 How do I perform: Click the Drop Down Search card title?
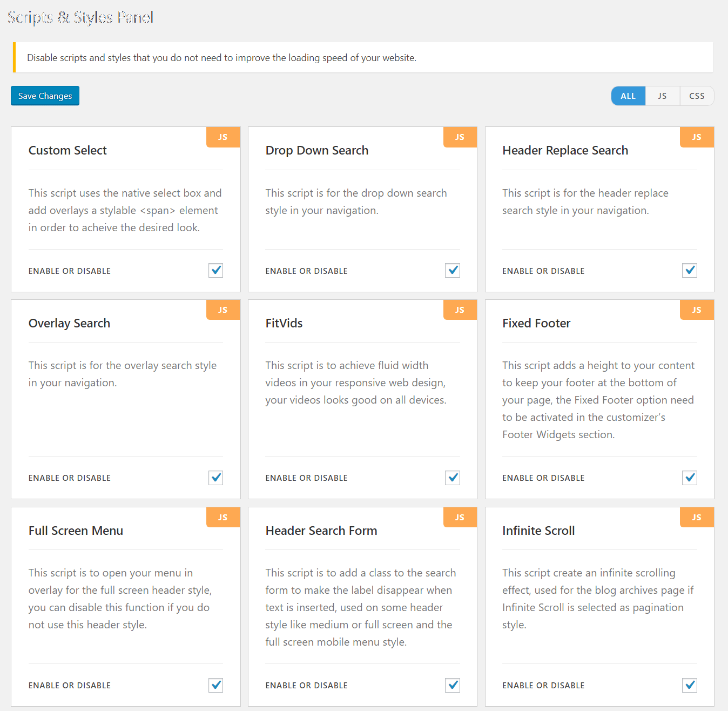[317, 150]
